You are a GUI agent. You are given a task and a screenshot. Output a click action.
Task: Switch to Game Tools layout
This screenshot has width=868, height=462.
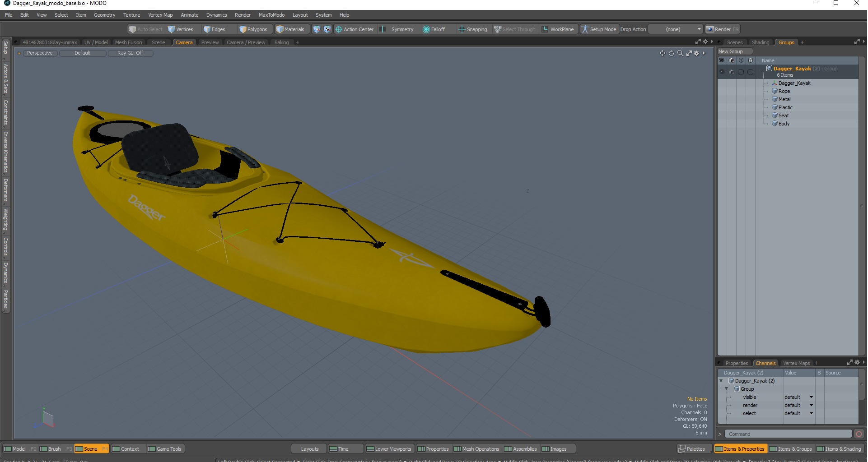pyautogui.click(x=164, y=449)
